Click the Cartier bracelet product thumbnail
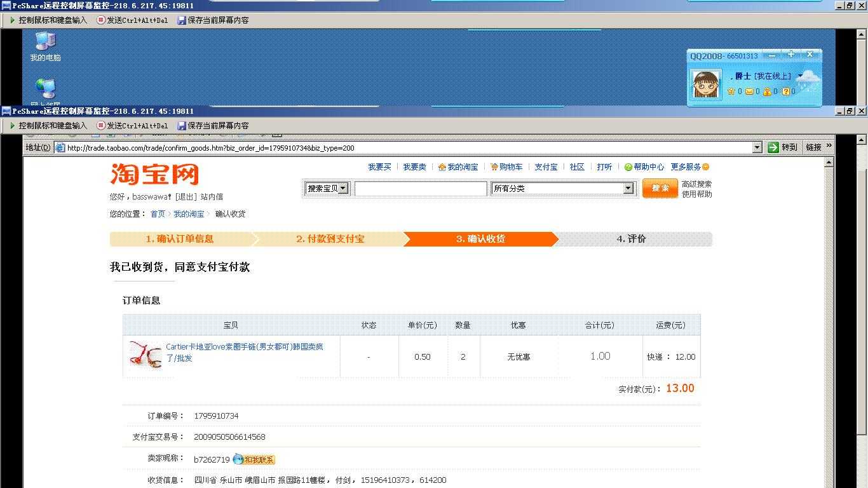Viewport: 868px width, 488px height. point(145,355)
